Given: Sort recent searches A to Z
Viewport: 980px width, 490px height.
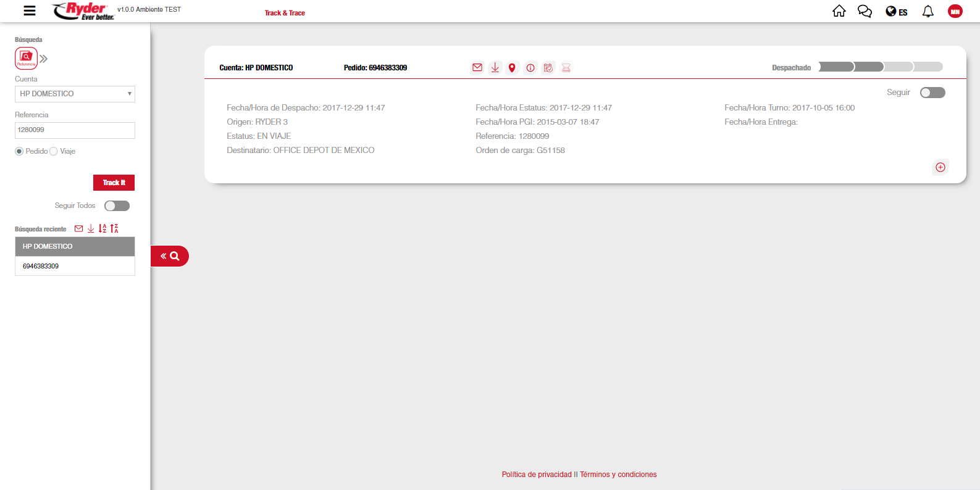Looking at the screenshot, I should (103, 228).
